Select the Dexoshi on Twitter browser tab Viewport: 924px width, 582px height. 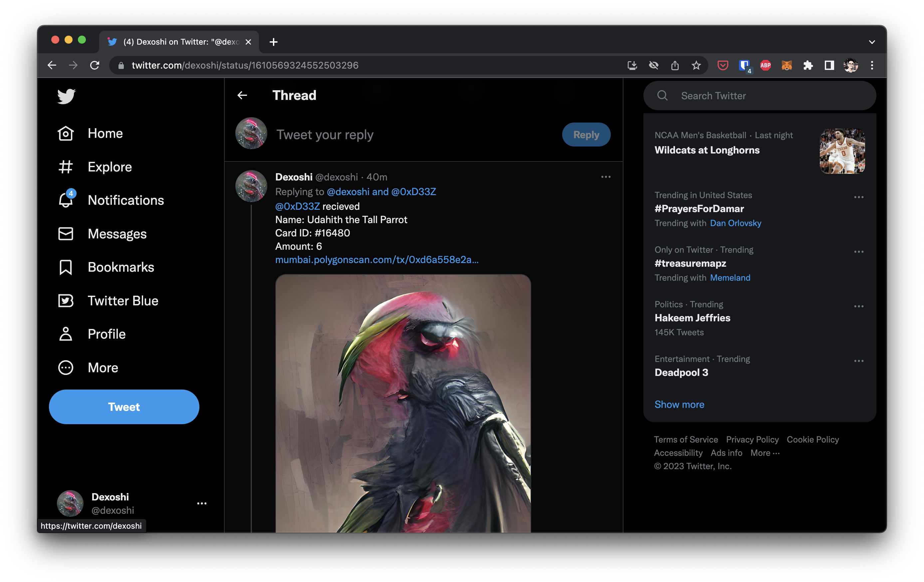point(179,42)
